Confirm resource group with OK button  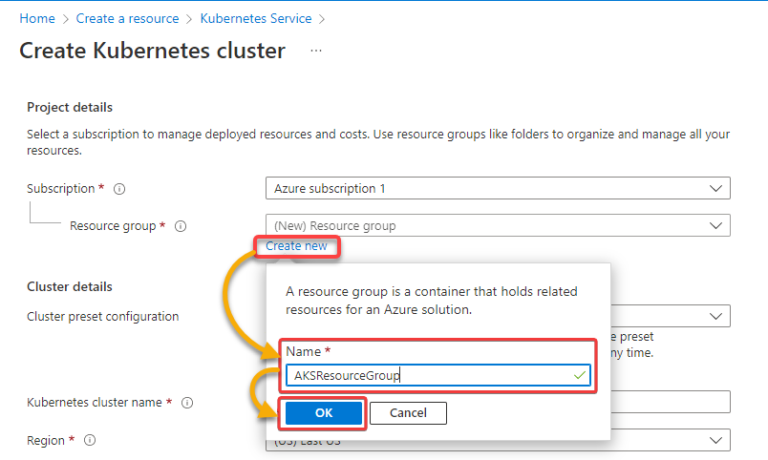324,413
